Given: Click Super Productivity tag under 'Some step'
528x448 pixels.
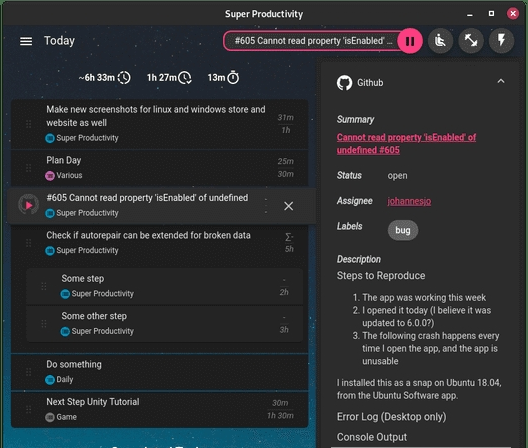Looking at the screenshot, I should (x=97, y=294).
